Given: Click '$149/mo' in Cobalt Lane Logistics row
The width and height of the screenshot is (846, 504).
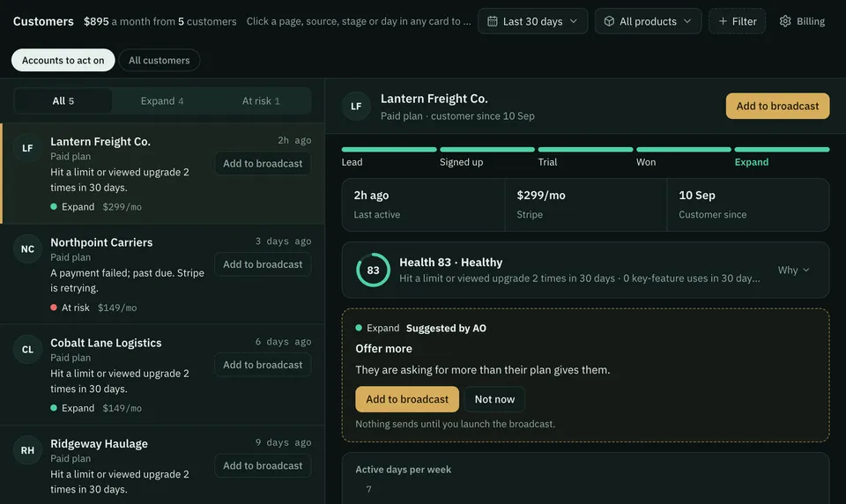Looking at the screenshot, I should [122, 408].
